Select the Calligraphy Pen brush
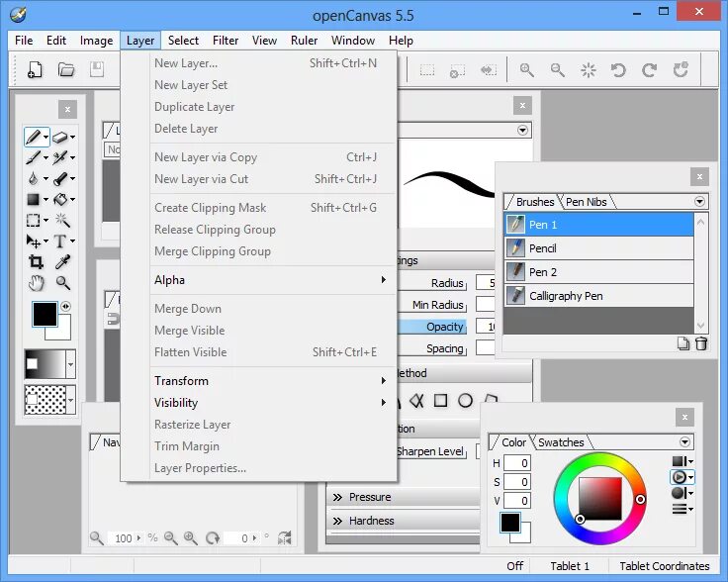Screen dimensions: 728x582 [x=599, y=296]
